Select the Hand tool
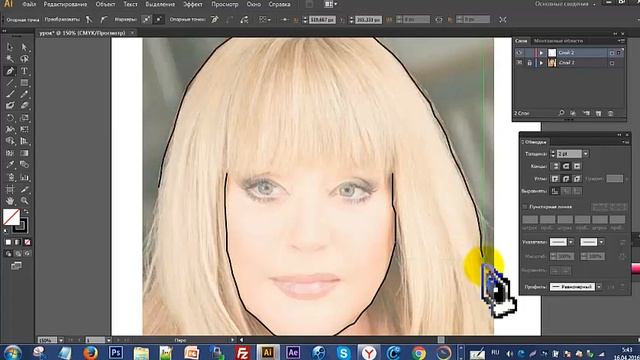640x360 pixels. tap(10, 201)
